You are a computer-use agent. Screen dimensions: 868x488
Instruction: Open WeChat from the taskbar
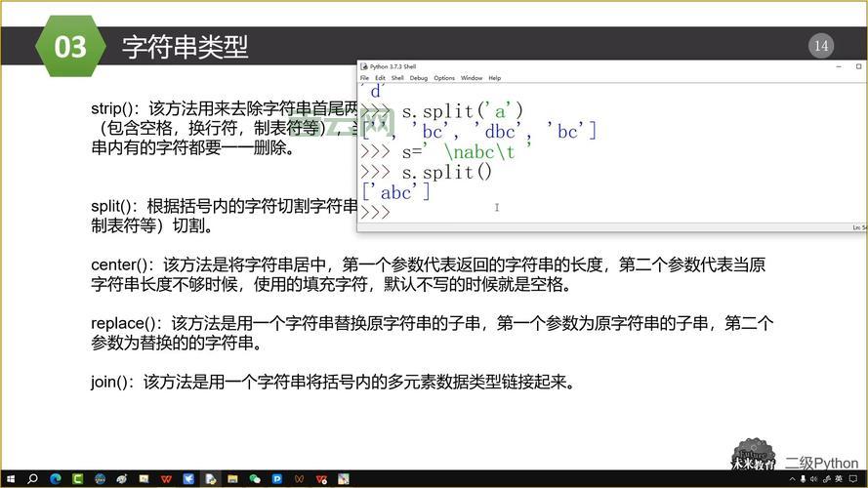click(x=255, y=478)
